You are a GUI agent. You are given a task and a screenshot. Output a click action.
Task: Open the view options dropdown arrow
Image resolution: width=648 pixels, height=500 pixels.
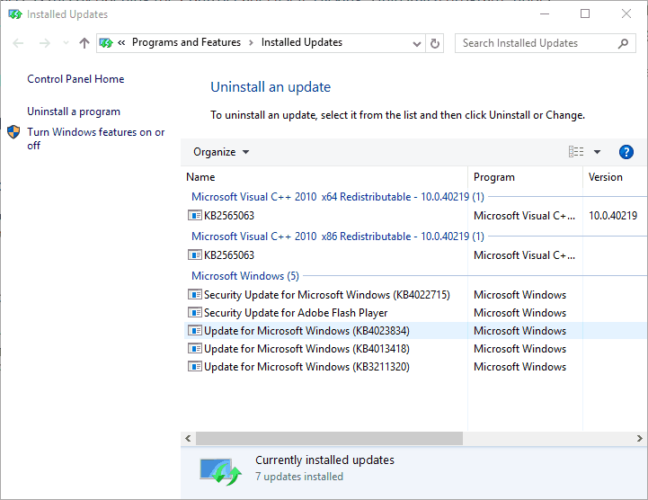pos(597,152)
